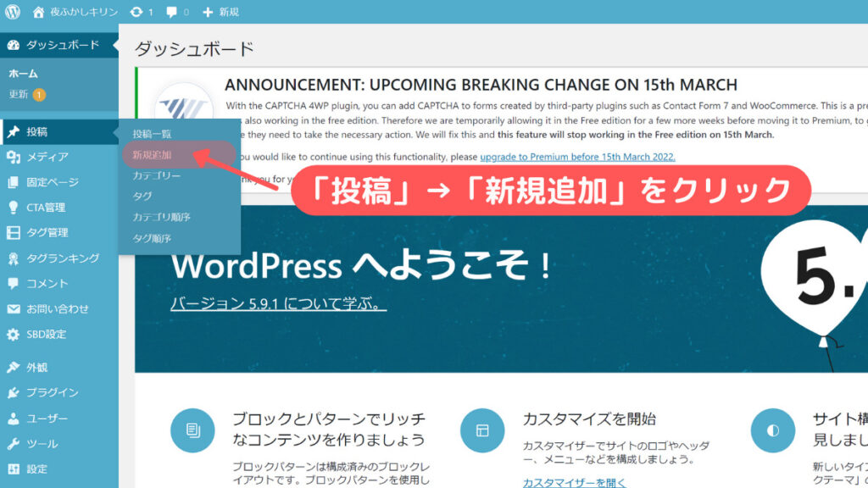
Task: Click the メディア icon in sidebar
Action: pyautogui.click(x=14, y=157)
